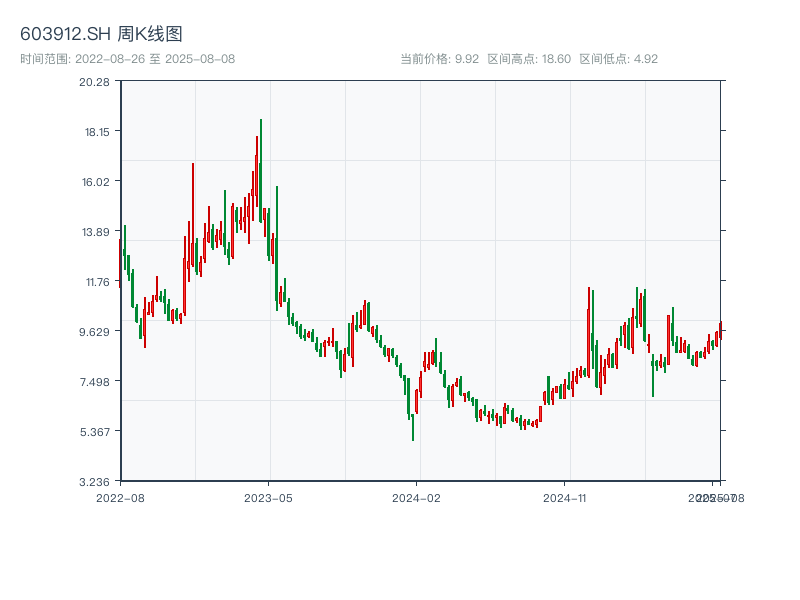
Task: Click the 区间高点 18.60 label
Action: click(x=529, y=59)
